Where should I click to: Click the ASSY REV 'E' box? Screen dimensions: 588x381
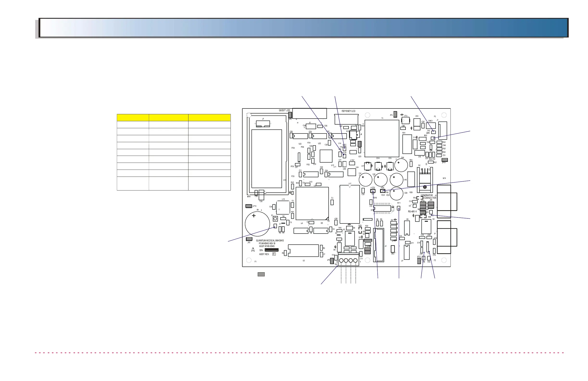pos(274,254)
